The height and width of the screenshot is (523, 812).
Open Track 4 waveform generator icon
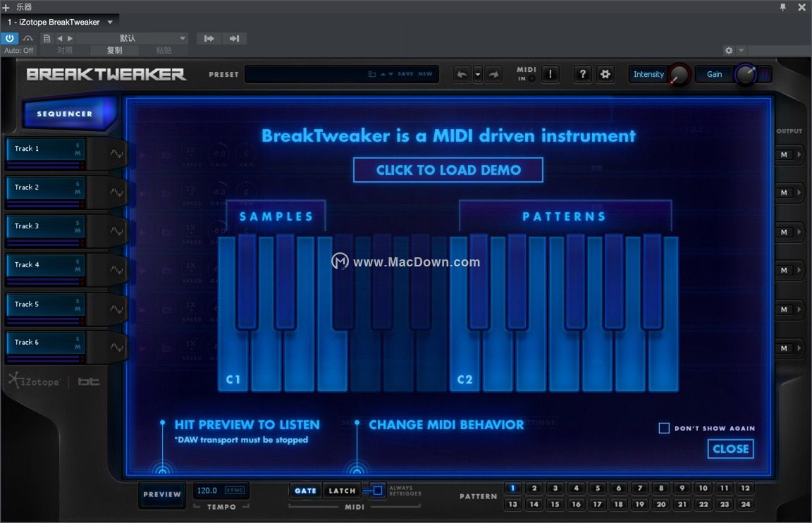click(x=116, y=270)
